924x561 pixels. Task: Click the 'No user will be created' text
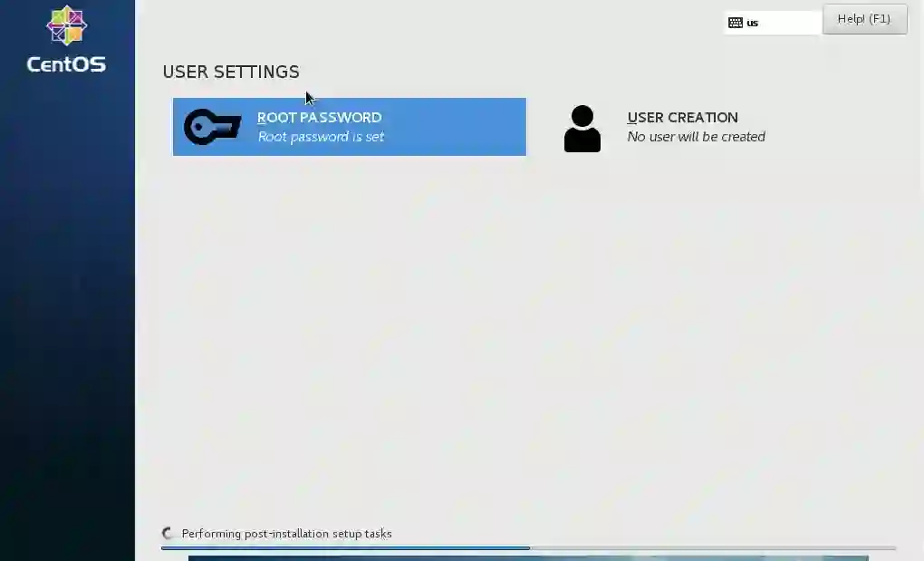[x=696, y=137]
